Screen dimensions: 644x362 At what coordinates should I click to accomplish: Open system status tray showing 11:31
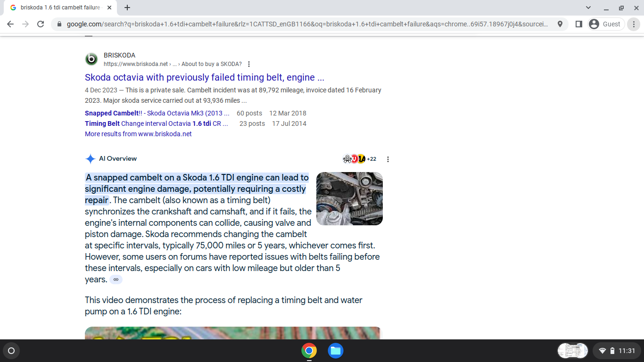pos(617,351)
